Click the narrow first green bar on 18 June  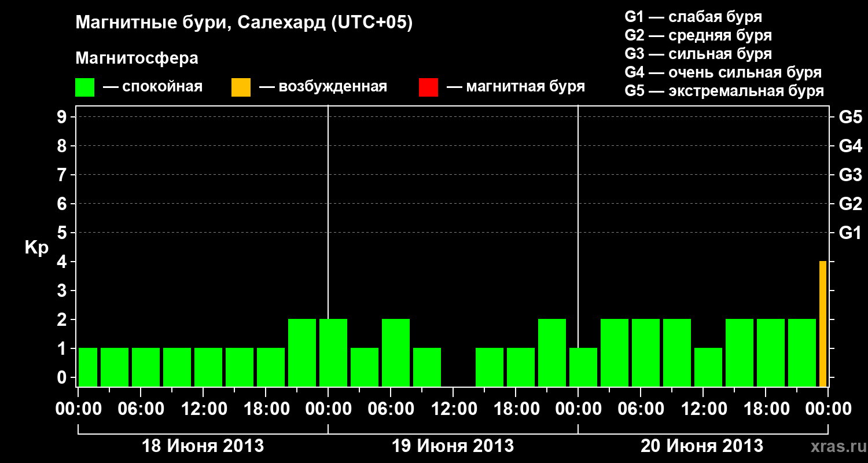88,368
